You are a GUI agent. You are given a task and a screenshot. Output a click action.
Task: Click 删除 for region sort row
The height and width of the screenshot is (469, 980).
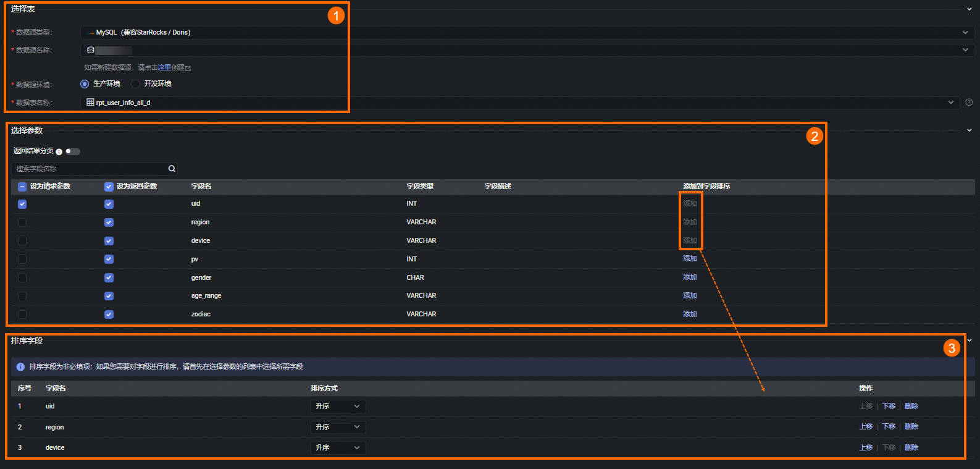911,426
